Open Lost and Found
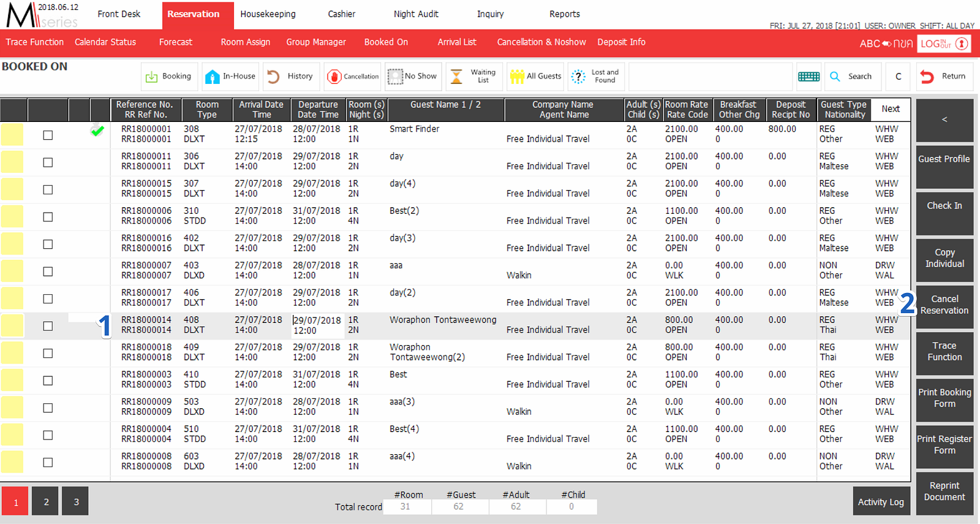 [x=596, y=77]
